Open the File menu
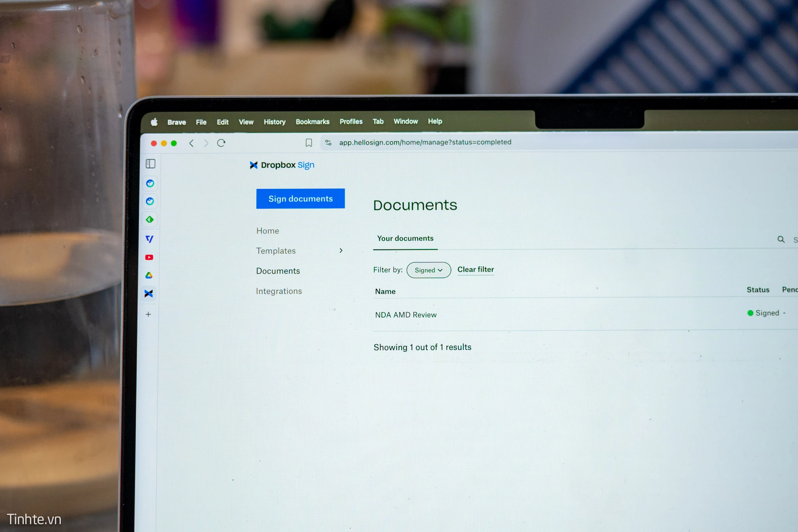The height and width of the screenshot is (532, 798). coord(201,122)
